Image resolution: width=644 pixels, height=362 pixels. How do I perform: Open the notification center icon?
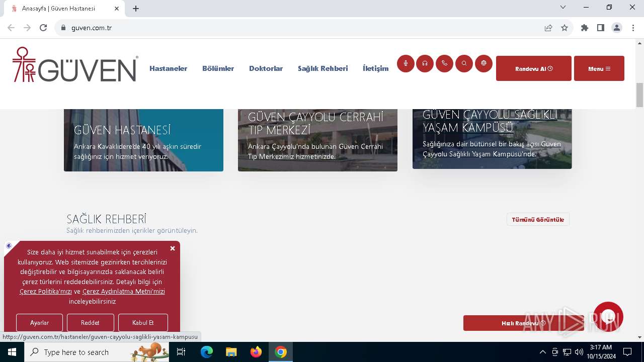tap(627, 352)
